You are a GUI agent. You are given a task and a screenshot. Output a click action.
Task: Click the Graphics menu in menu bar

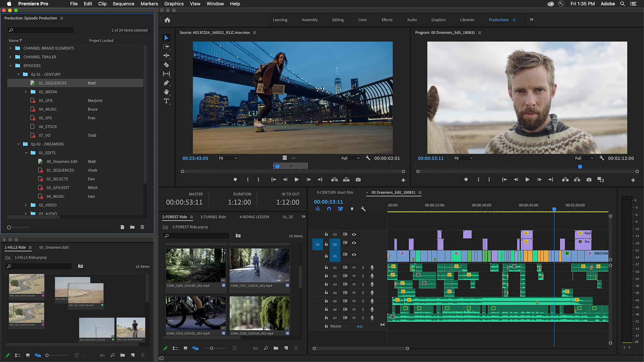pyautogui.click(x=173, y=4)
